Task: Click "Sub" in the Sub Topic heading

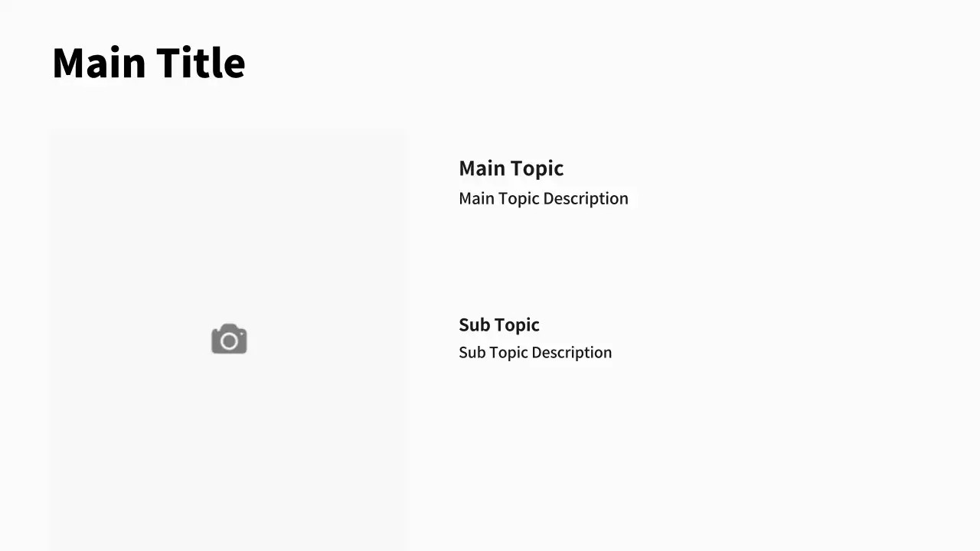Action: 474,325
